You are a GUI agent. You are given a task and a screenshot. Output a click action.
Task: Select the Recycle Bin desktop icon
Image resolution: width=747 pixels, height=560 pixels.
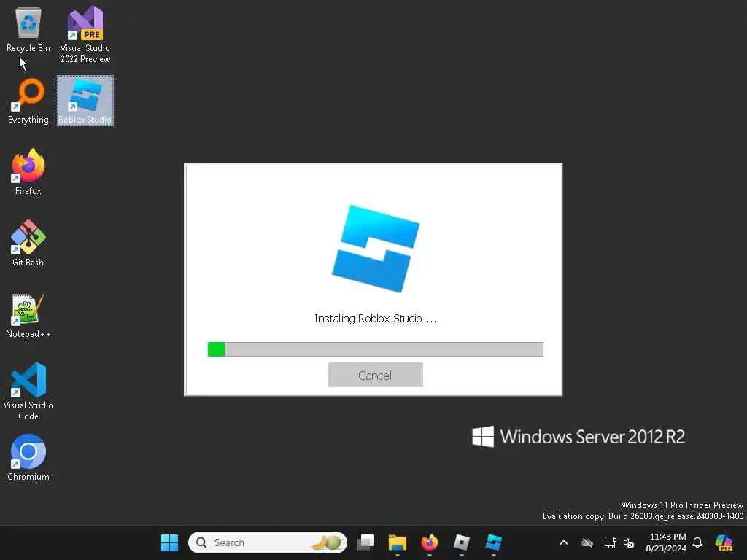click(x=28, y=29)
